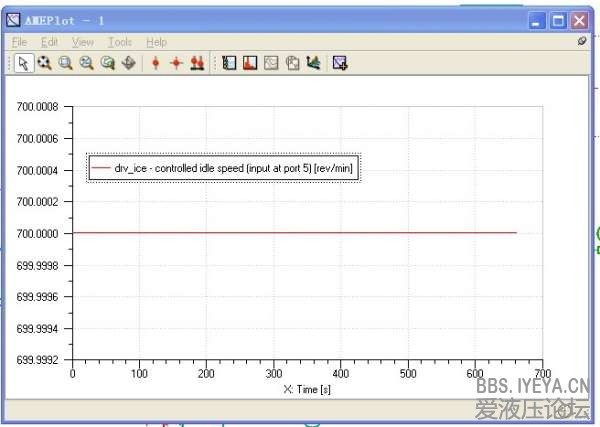
Task: Click the last toolbar icon with plus sign
Action: (340, 63)
